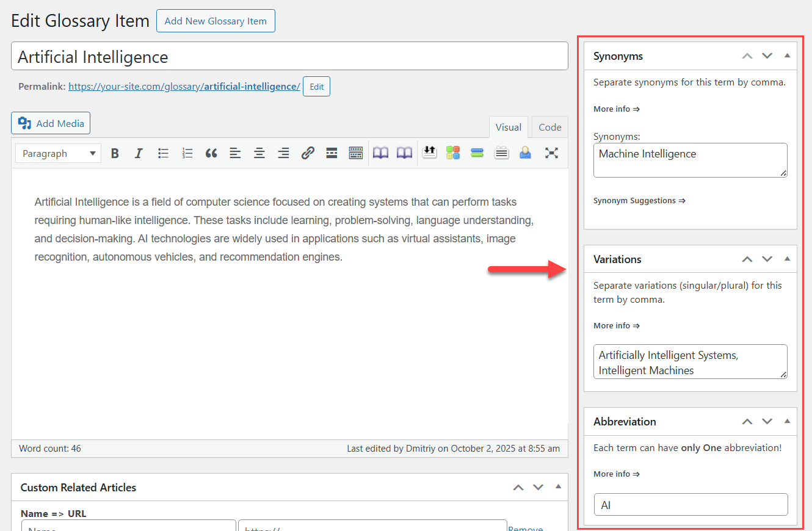Click the Synonyms text area
This screenshot has height=531, width=812.
pos(691,160)
